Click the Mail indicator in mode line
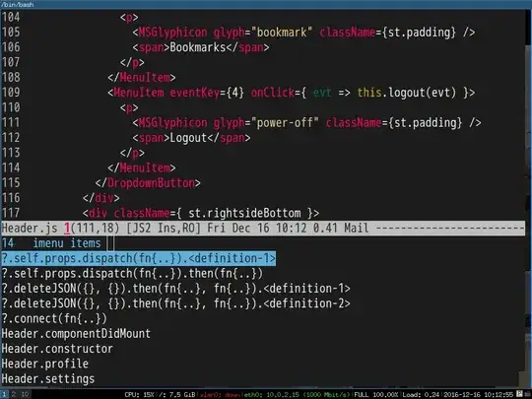The image size is (532, 399). 357,228
